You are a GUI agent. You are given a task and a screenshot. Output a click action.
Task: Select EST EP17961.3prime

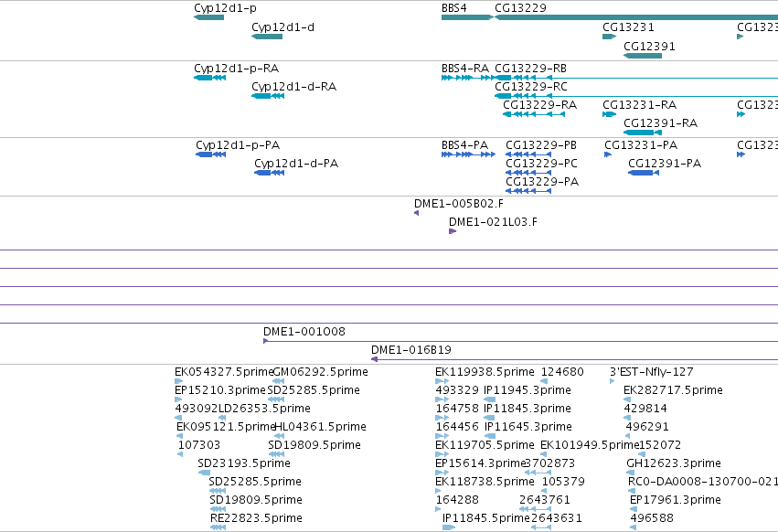(634, 509)
